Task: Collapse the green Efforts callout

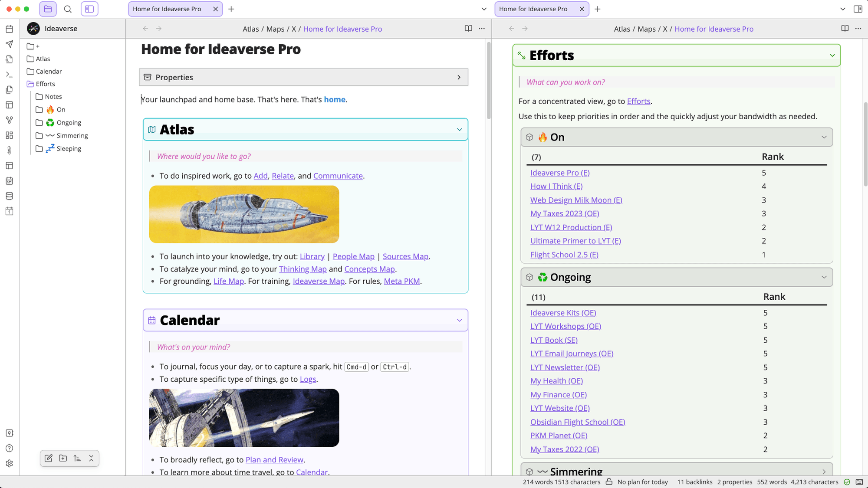Action: click(832, 55)
